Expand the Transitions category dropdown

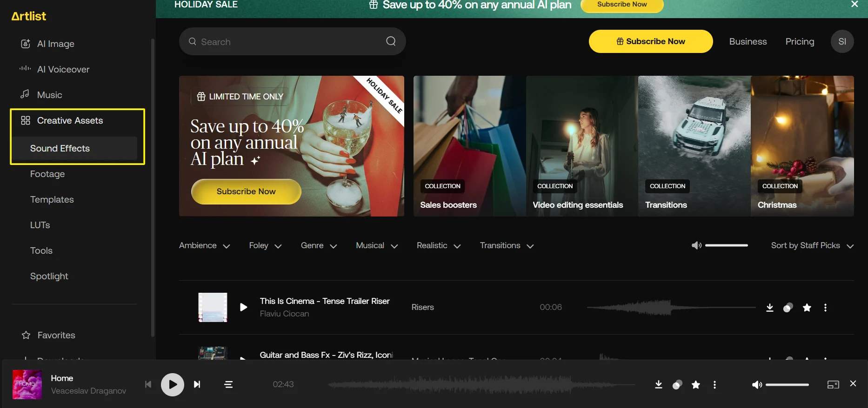click(x=506, y=245)
